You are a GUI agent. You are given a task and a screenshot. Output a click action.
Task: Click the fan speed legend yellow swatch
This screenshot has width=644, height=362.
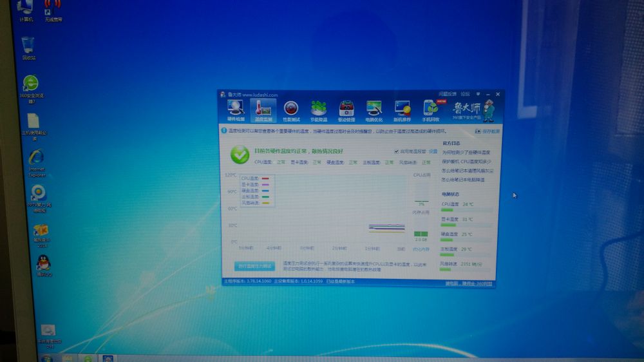click(265, 204)
